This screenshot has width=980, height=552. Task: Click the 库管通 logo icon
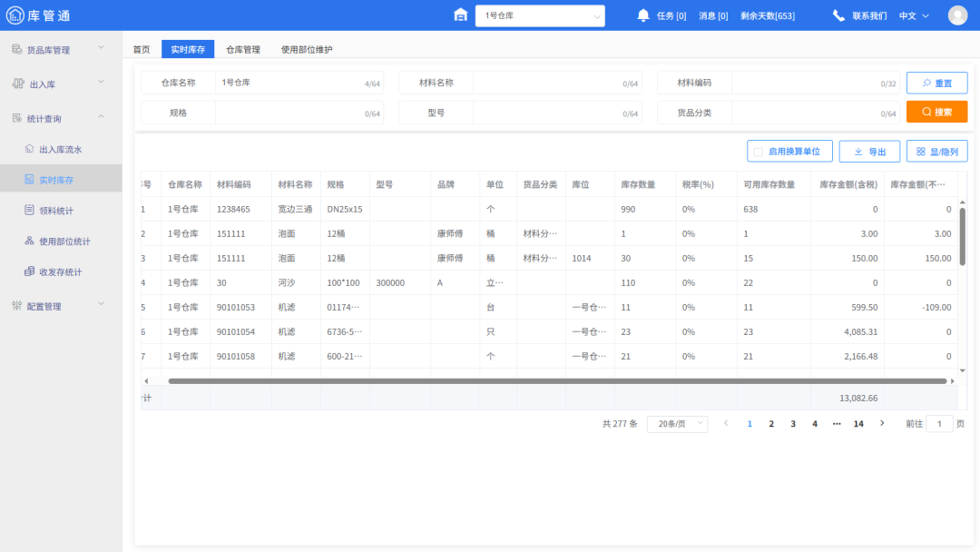(15, 15)
